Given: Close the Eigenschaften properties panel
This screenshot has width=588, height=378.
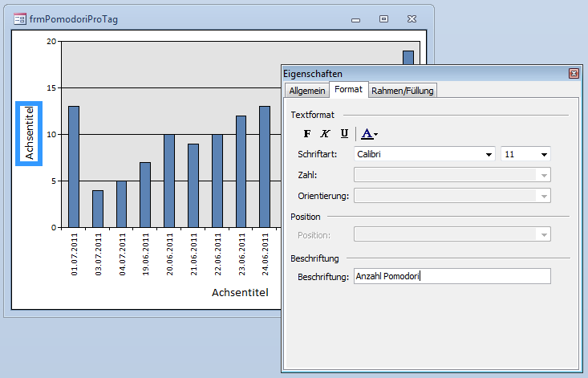Looking at the screenshot, I should pos(574,73).
